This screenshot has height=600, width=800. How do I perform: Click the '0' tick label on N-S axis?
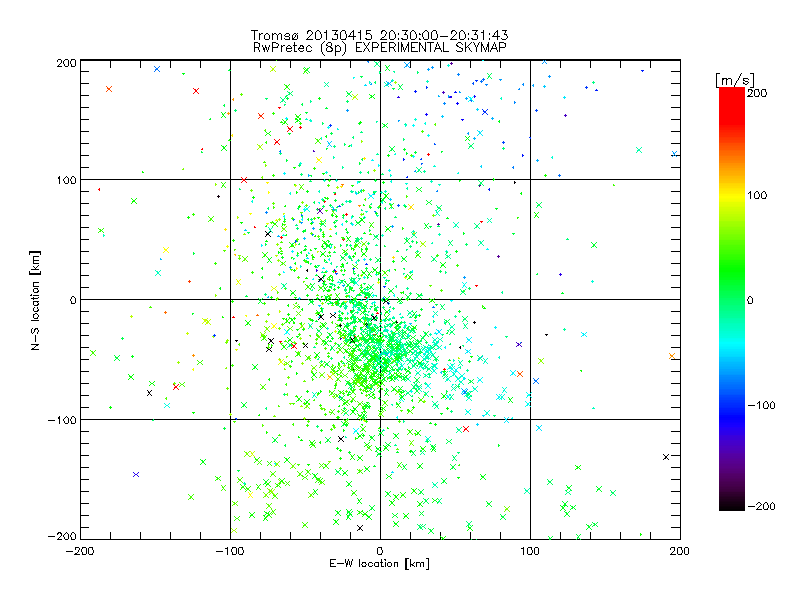pos(73,300)
